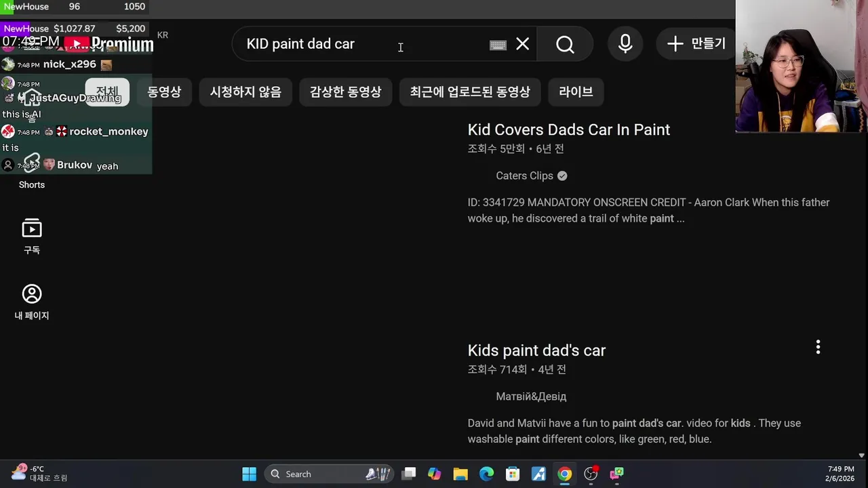Open Copilot from taskbar
This screenshot has width=868, height=488.
click(435, 474)
